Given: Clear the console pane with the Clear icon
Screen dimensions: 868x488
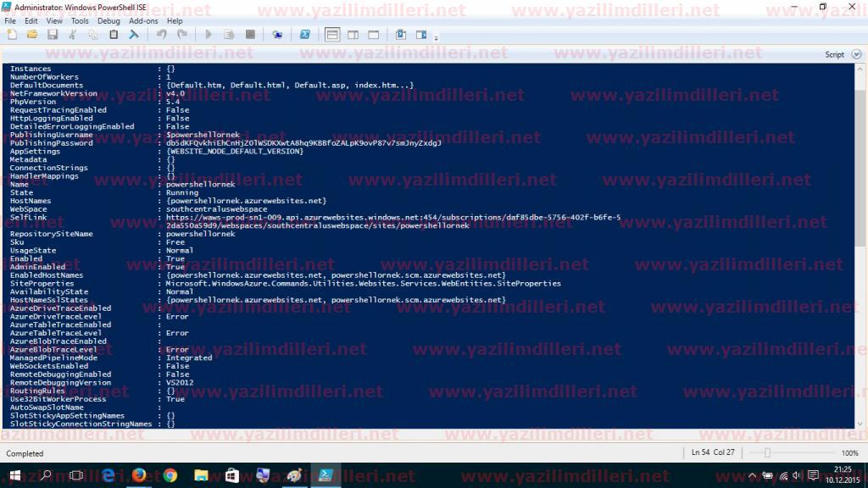Looking at the screenshot, I should click(134, 35).
